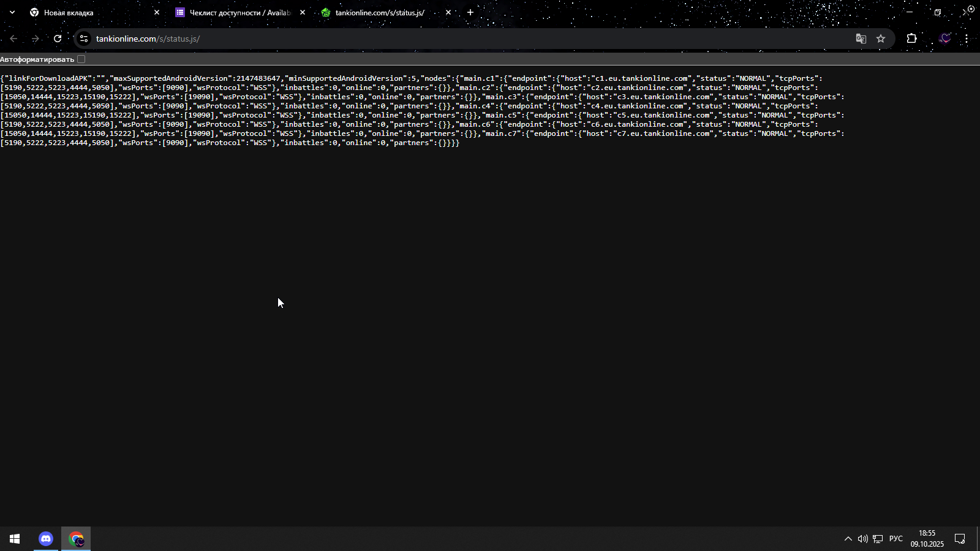Open the Chrome profile avatar

(x=945, y=39)
